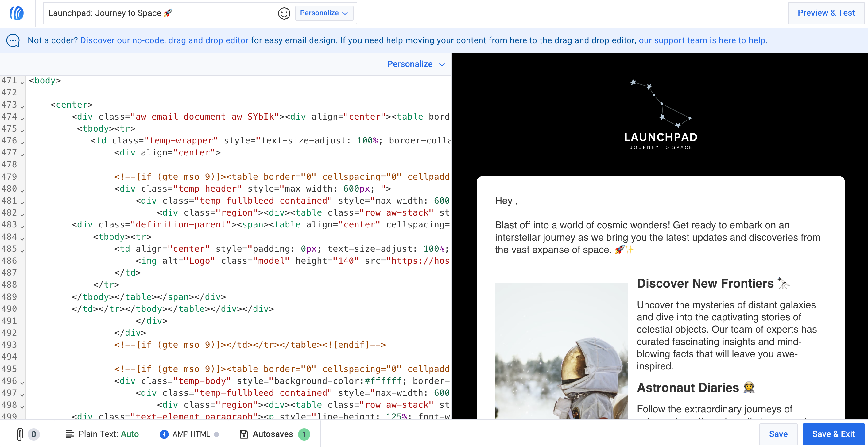Click the AWeber logo icon

[x=16, y=13]
